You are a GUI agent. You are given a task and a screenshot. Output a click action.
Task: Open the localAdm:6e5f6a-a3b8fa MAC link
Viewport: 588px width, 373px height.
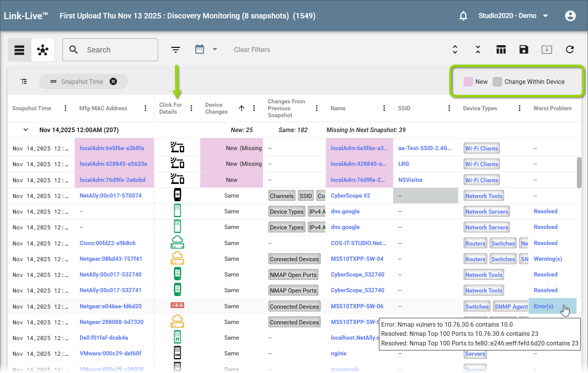click(112, 148)
